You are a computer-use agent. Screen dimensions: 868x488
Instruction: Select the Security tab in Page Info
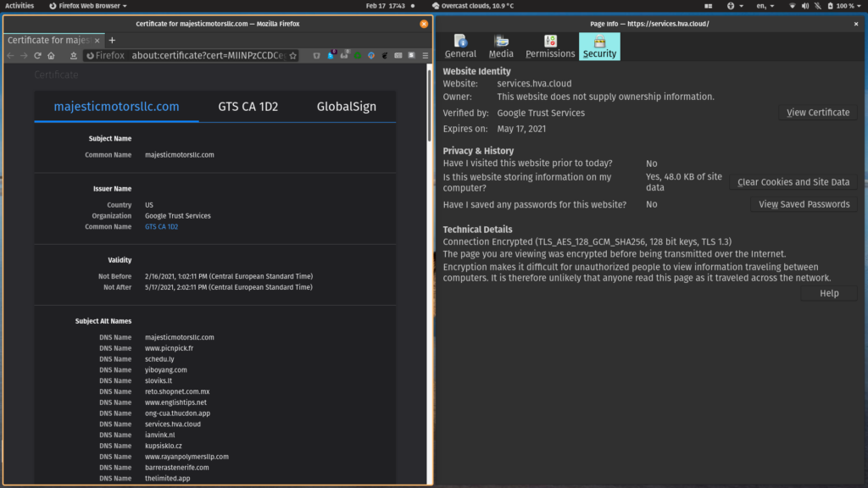[x=599, y=47]
